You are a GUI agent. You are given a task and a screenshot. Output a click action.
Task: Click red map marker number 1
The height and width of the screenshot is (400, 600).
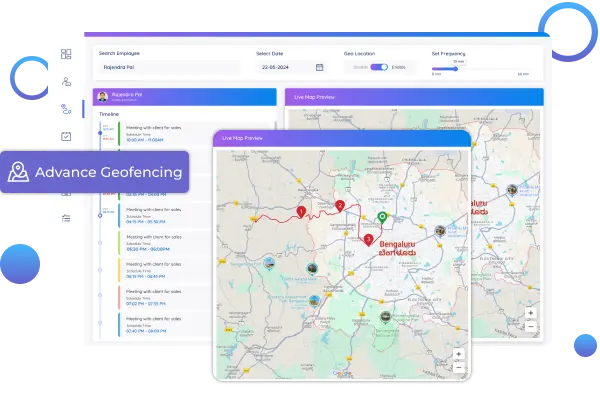coord(301,212)
